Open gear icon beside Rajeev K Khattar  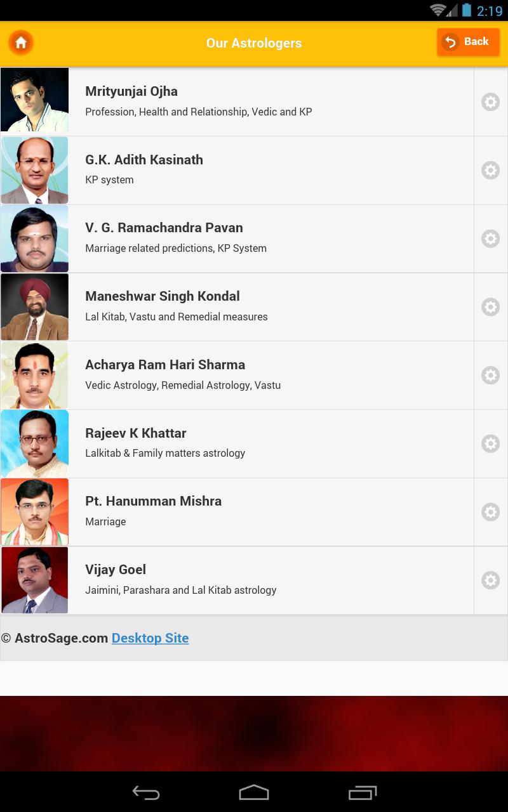point(490,443)
